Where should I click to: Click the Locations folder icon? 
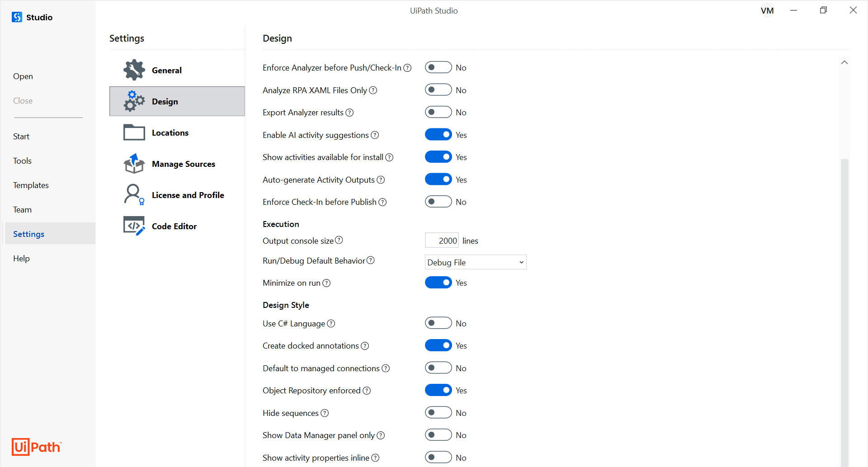click(134, 132)
